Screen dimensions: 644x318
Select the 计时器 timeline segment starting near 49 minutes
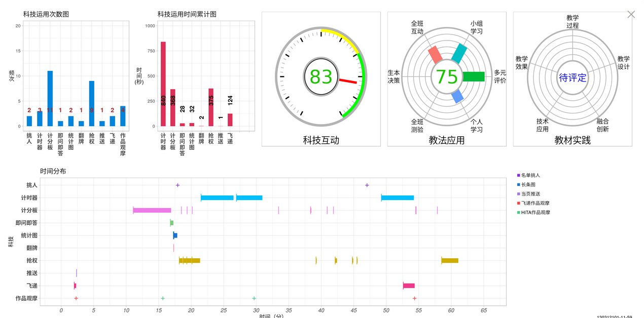[x=398, y=198]
